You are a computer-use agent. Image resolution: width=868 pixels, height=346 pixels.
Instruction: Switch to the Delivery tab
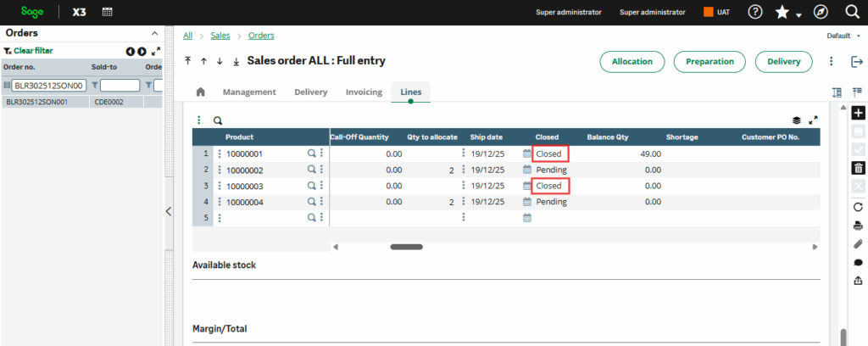point(310,92)
